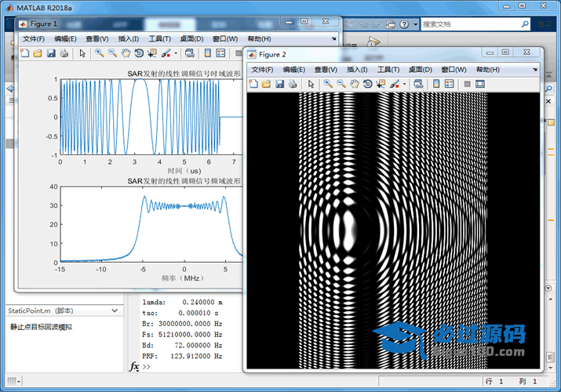
Task: Select Pan hand tool in Figure 1
Action: 126,53
